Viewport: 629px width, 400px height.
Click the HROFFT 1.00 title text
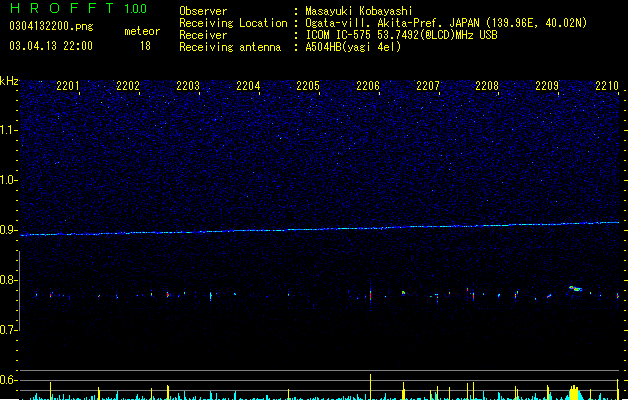coord(79,8)
